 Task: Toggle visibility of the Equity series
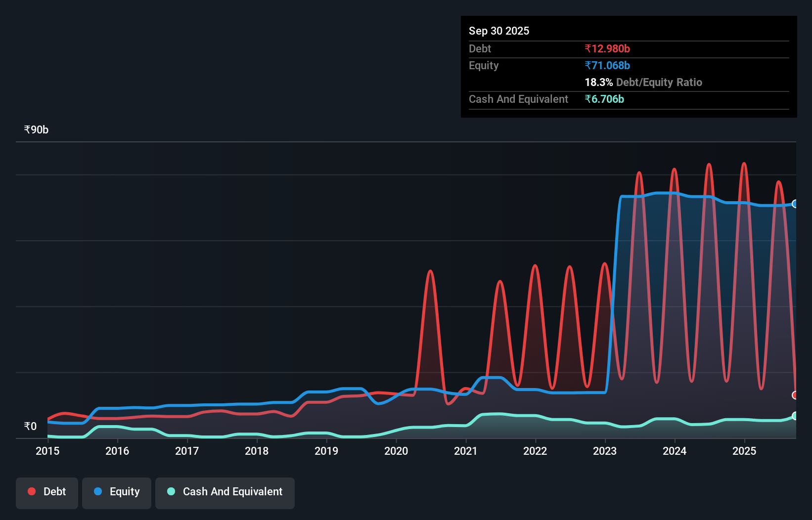(x=116, y=492)
